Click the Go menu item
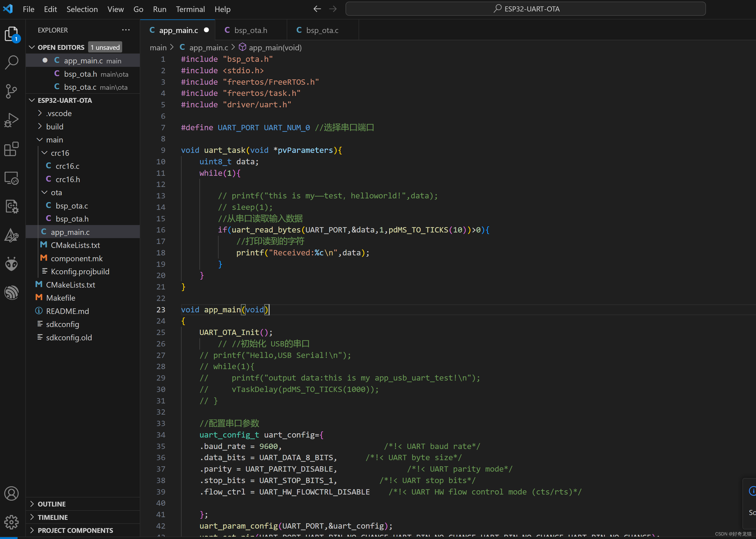Image resolution: width=756 pixels, height=539 pixels. pyautogui.click(x=138, y=8)
